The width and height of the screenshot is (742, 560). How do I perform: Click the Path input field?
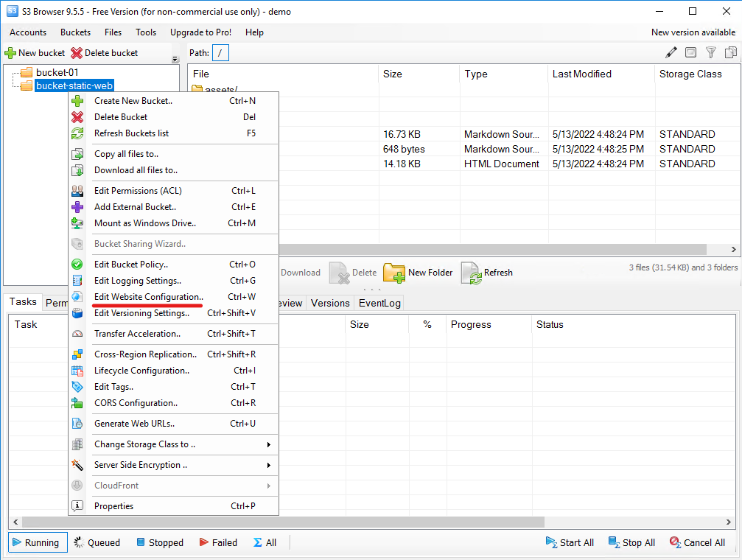[x=219, y=52]
